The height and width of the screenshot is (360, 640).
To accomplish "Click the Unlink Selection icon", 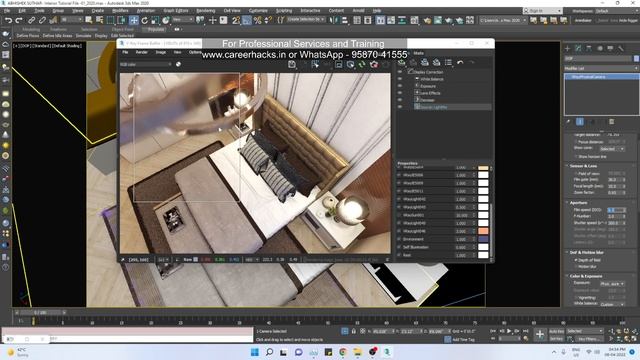I will (42, 20).
